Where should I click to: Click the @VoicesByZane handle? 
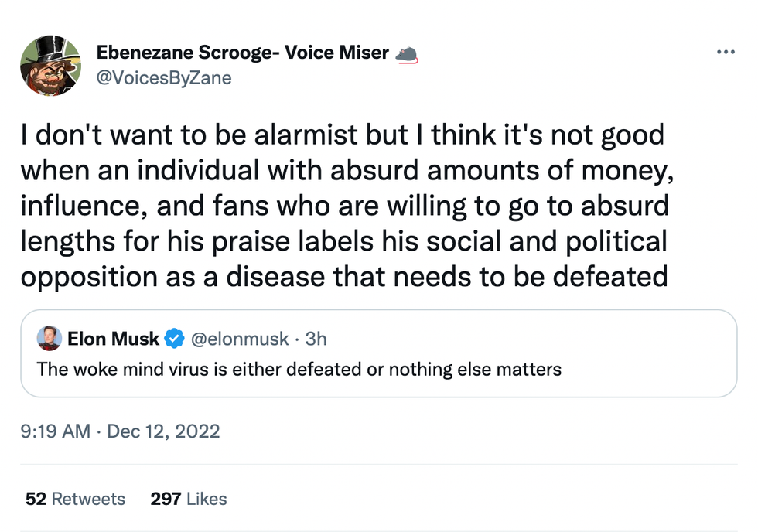(164, 78)
